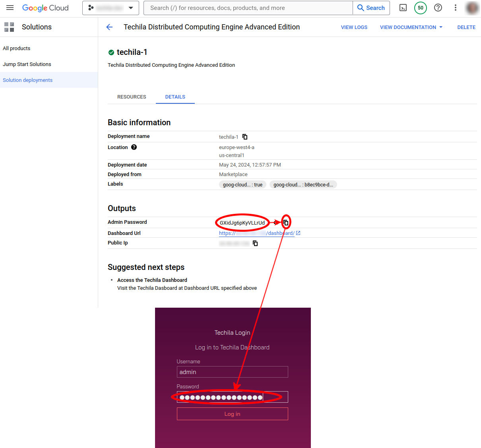Screen dimensions: 481x448
Task: Copy the deployment name techila-1
Action: 245,137
